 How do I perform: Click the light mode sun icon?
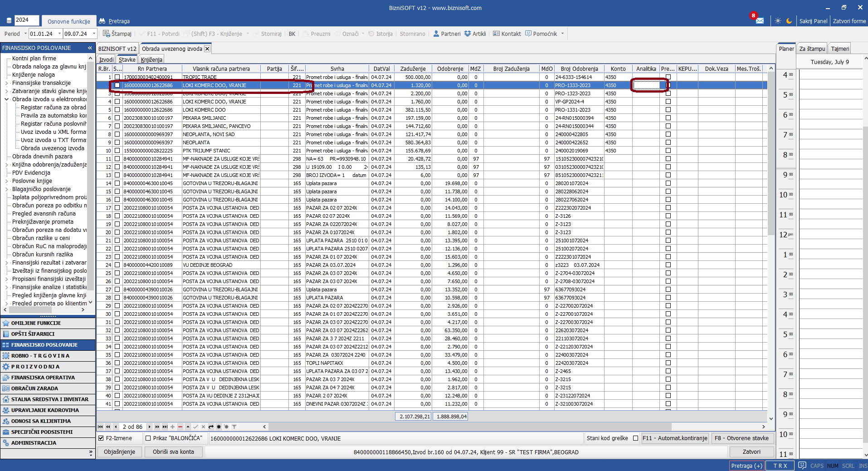(778, 21)
